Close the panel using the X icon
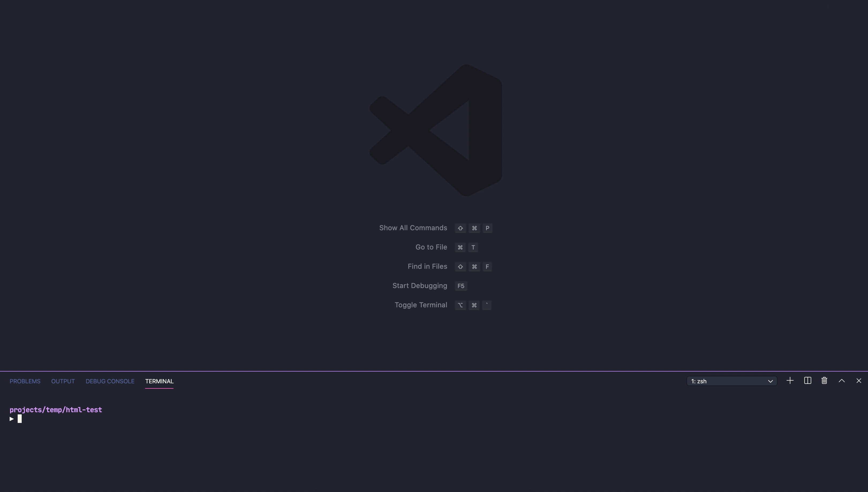This screenshot has height=492, width=868. tap(859, 380)
